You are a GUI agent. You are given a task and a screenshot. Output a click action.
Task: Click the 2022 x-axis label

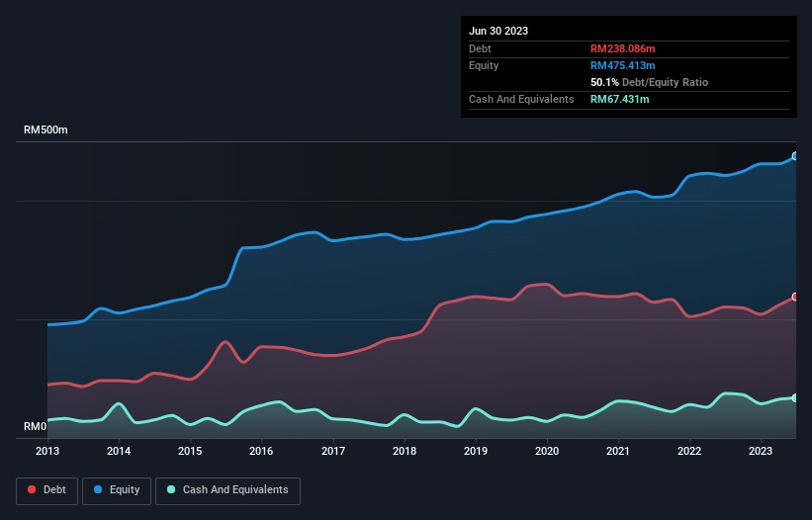[x=689, y=451]
